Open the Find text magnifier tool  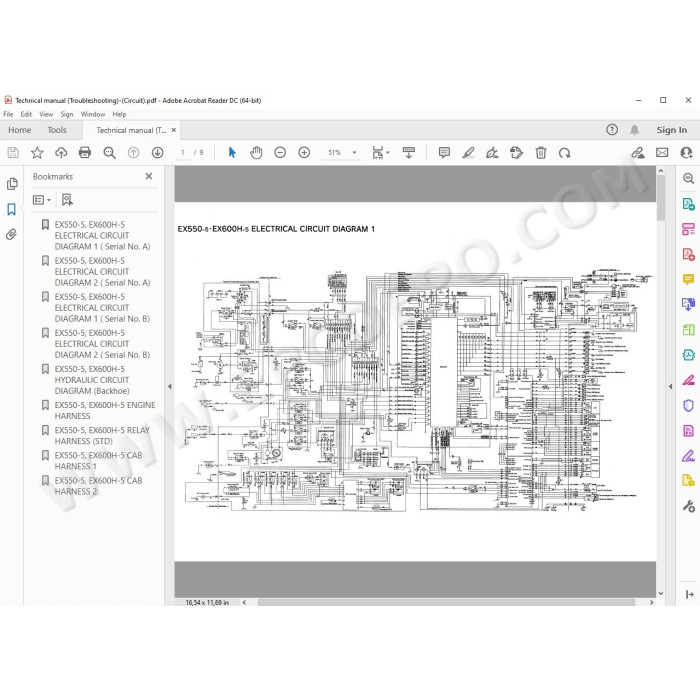coord(109,153)
